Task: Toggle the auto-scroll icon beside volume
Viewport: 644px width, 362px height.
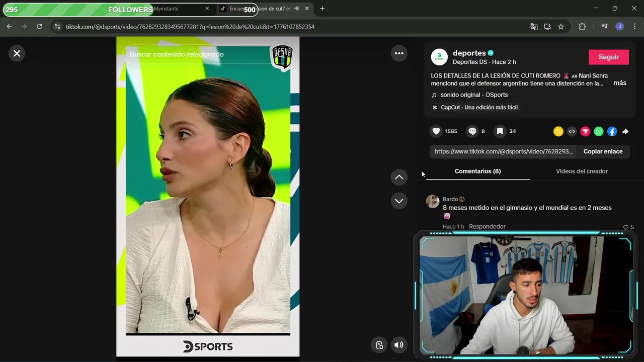Action: (379, 345)
